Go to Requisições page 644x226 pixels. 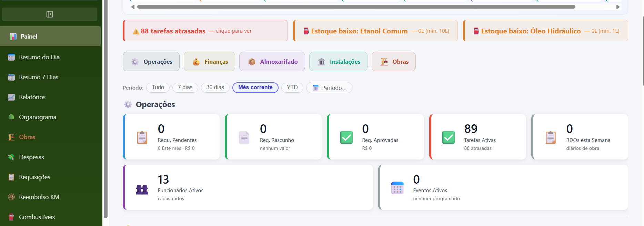coord(50,177)
